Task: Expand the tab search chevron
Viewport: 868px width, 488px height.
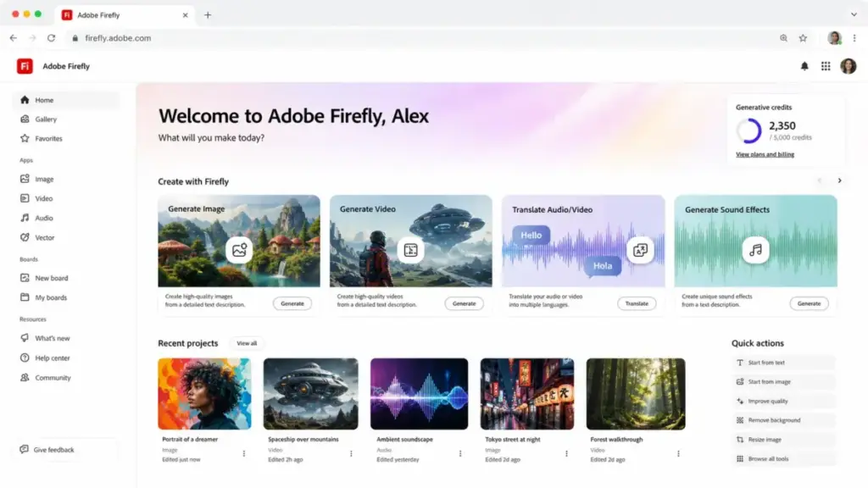Action: [x=854, y=14]
